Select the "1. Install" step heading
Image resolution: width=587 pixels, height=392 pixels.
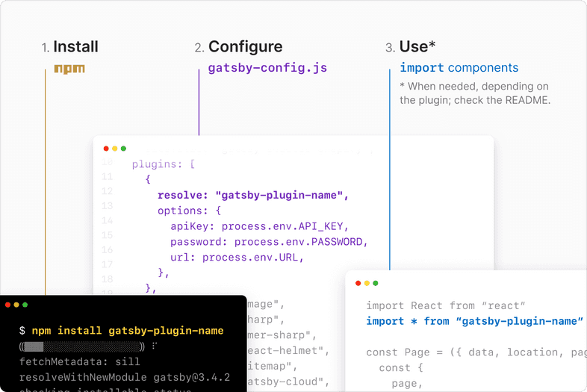tap(69, 47)
